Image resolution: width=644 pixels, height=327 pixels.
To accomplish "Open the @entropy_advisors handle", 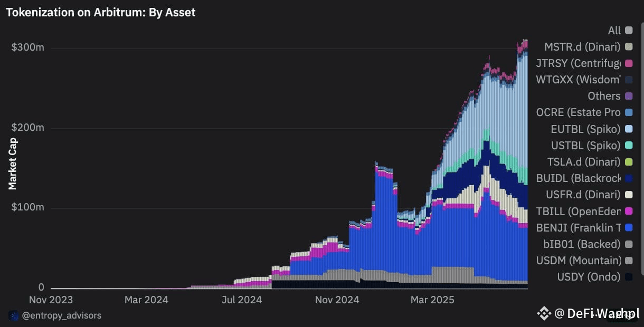I will tap(61, 315).
